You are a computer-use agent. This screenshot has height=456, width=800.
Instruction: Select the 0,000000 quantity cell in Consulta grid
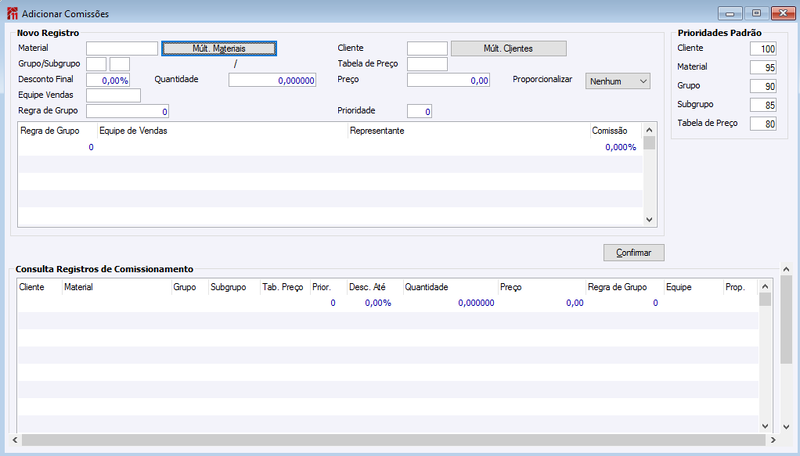click(x=451, y=303)
